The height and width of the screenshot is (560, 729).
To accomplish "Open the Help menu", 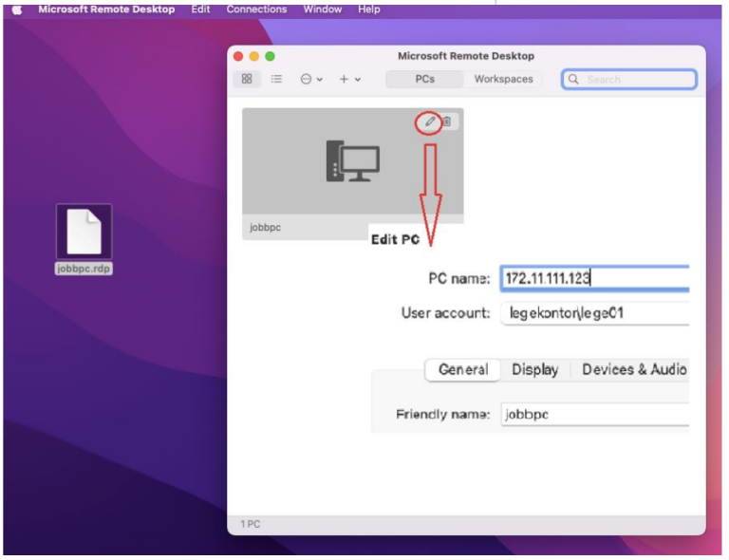I will tap(369, 9).
